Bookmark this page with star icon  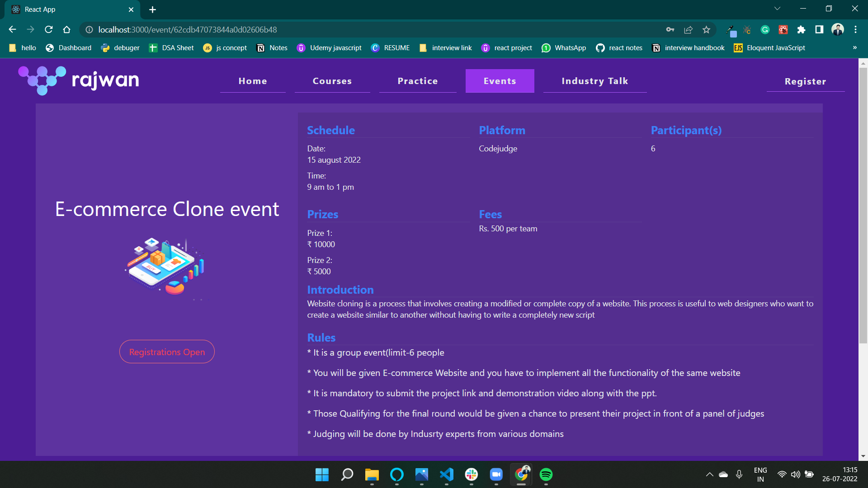click(706, 30)
